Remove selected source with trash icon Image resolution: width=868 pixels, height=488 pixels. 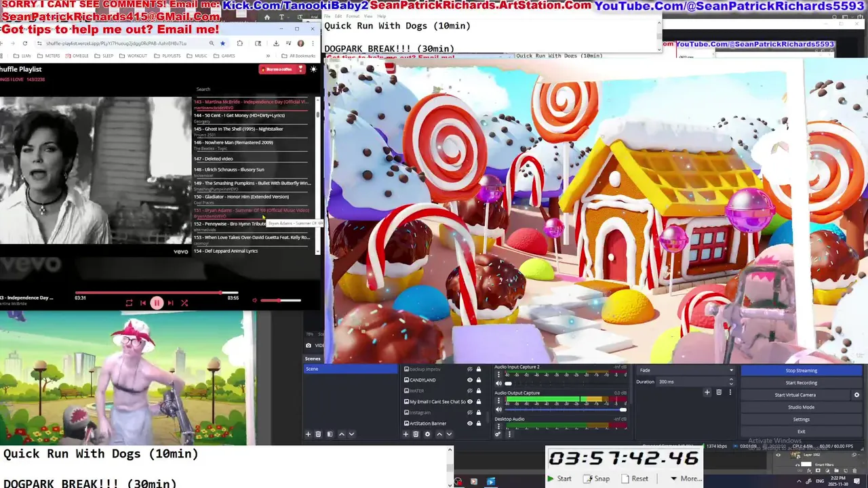(x=416, y=434)
